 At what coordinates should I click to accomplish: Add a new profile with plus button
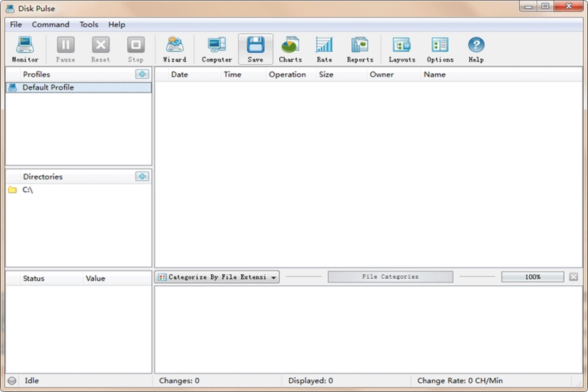pyautogui.click(x=142, y=74)
